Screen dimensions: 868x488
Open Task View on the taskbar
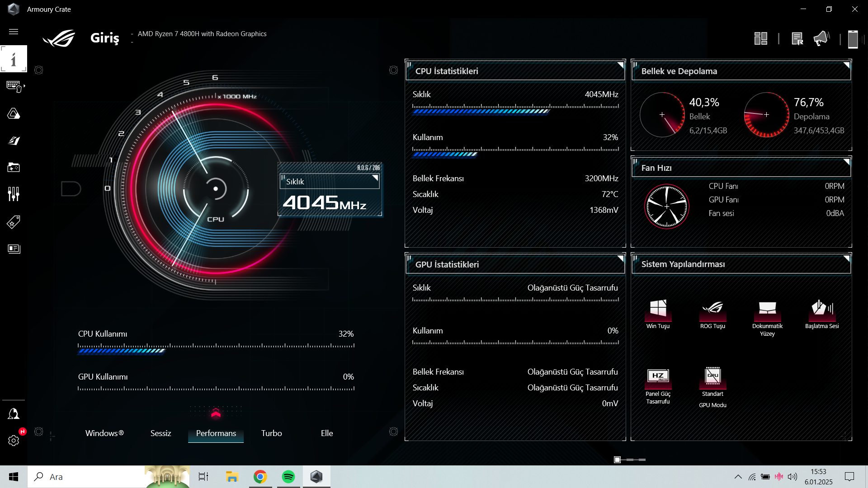click(203, 477)
